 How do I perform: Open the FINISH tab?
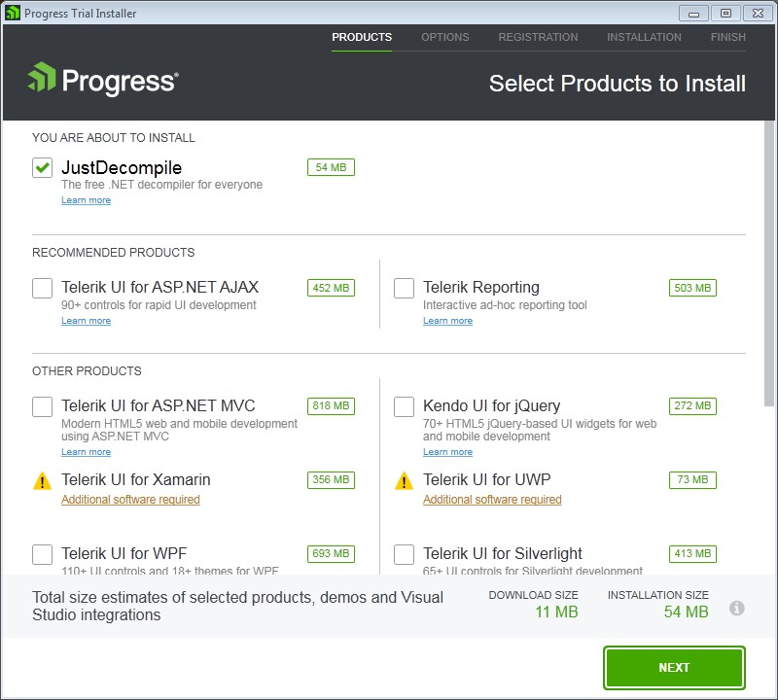(728, 37)
